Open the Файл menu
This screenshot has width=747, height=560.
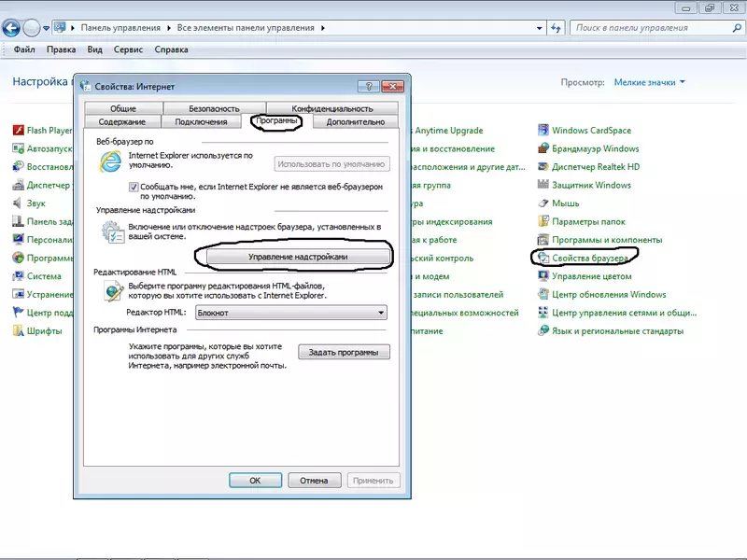[x=24, y=49]
